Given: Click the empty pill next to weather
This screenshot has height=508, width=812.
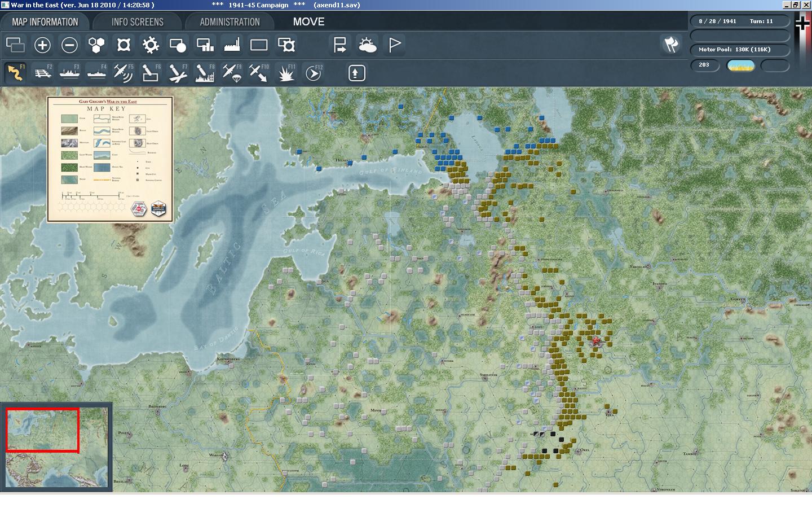Looking at the screenshot, I should [x=775, y=65].
